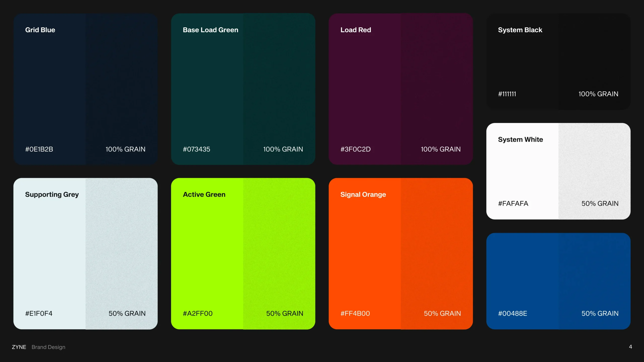Click hex code #073435
The image size is (644, 362).
(196, 149)
